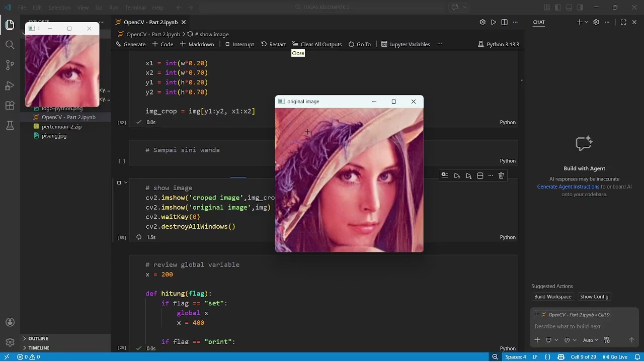Split the editor to the right
The height and width of the screenshot is (362, 644).
pyautogui.click(x=504, y=22)
